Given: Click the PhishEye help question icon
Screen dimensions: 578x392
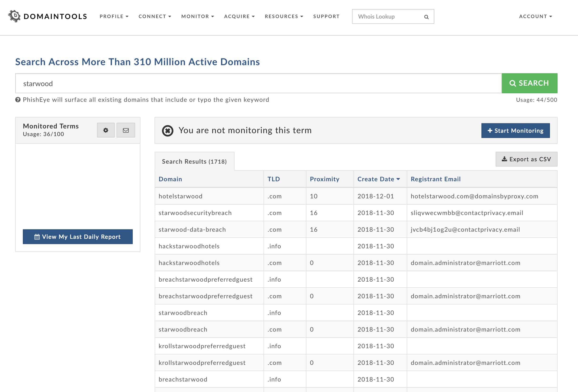Looking at the screenshot, I should tap(18, 100).
